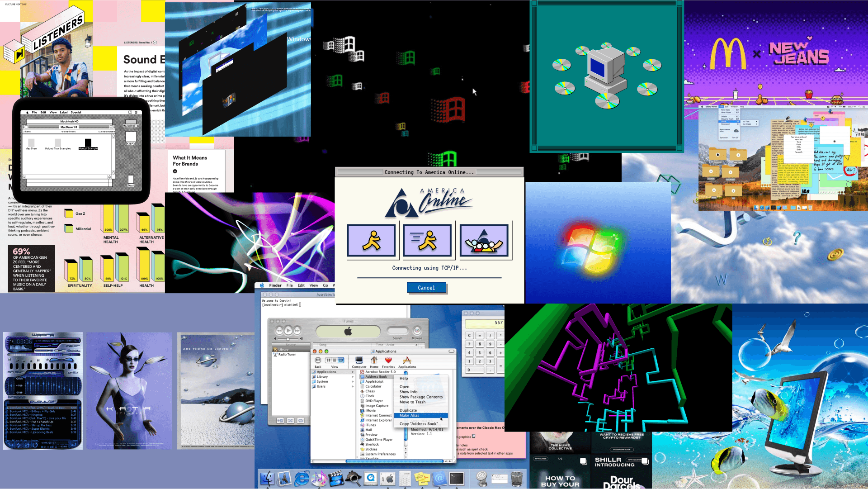The image size is (868, 489).
Task: Open Label menu in classic Mac menu bar
Action: (x=64, y=112)
